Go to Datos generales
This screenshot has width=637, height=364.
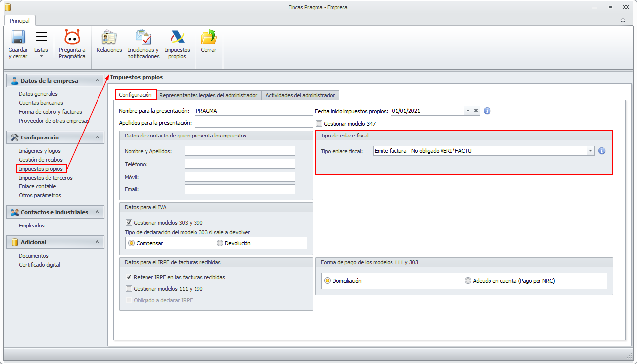point(38,94)
